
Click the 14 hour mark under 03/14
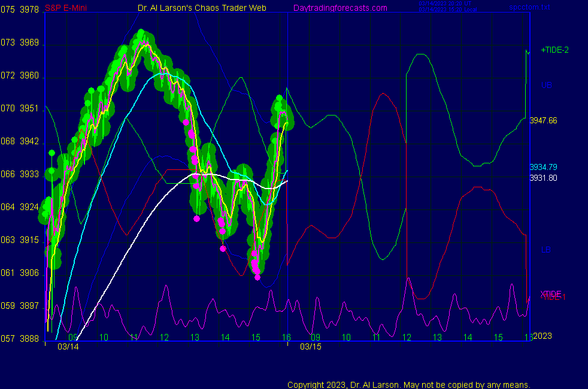225,338
